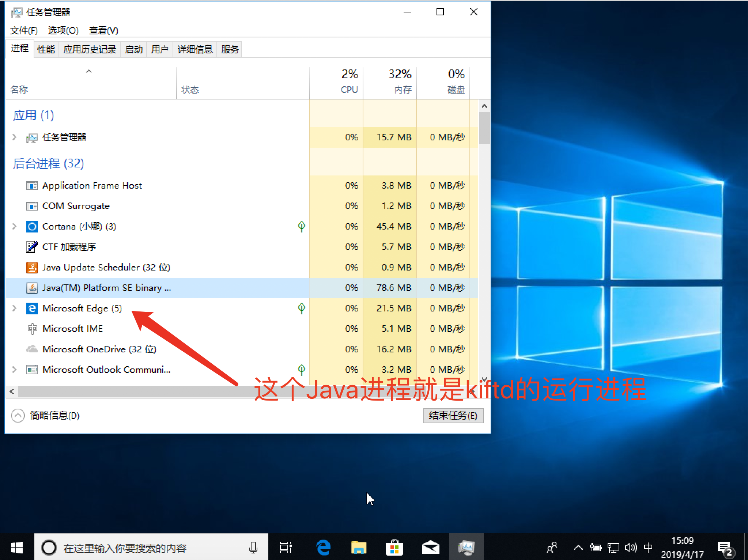Viewport: 748px width, 560px height.
Task: Expand the Microsoft Outlook Communi... group
Action: click(15, 369)
